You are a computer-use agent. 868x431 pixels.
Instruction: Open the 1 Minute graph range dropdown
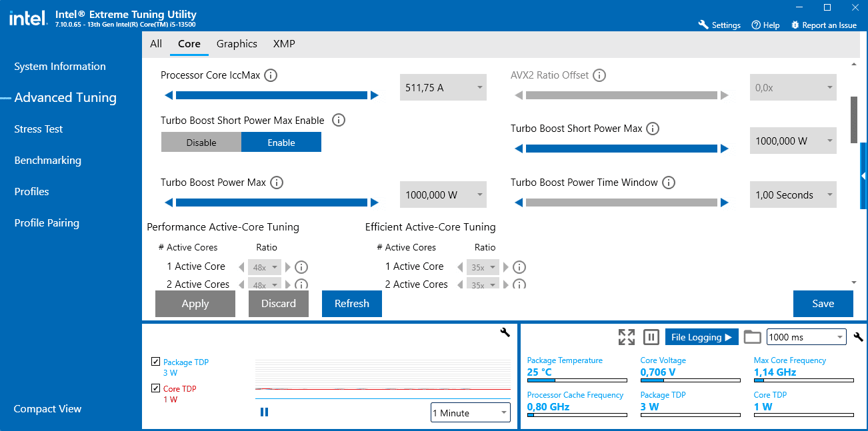click(470, 413)
